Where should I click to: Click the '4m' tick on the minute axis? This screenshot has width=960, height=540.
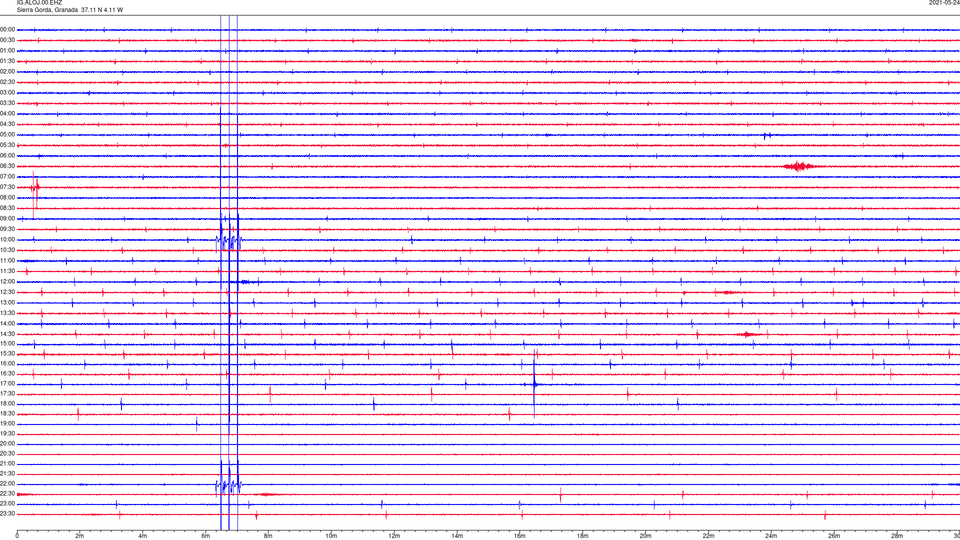click(143, 536)
